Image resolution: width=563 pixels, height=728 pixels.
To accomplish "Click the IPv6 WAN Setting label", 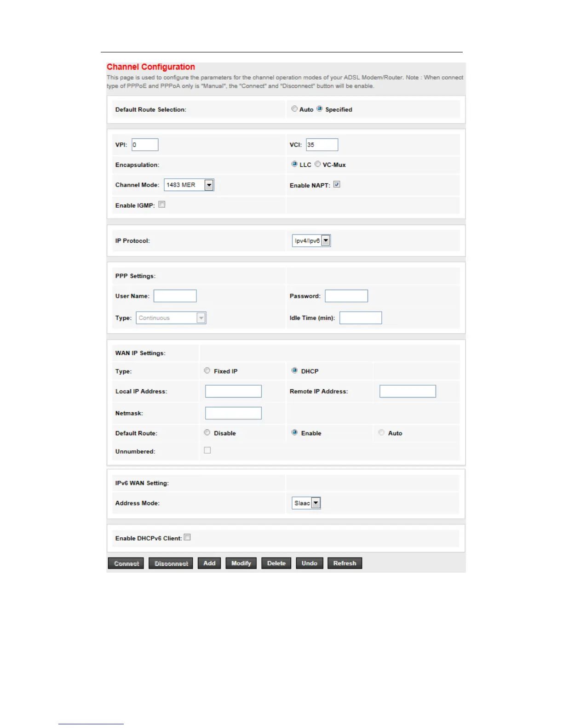I will click(142, 483).
